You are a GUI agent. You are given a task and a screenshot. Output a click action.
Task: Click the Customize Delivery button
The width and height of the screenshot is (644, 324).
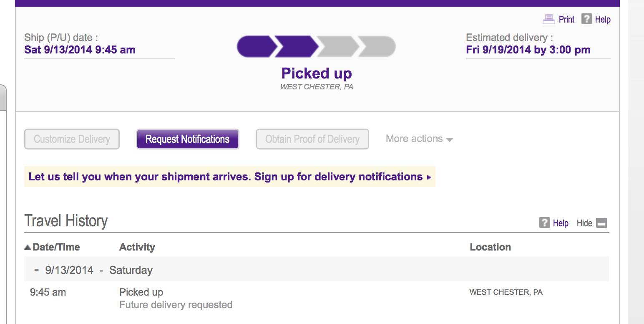[x=72, y=139]
